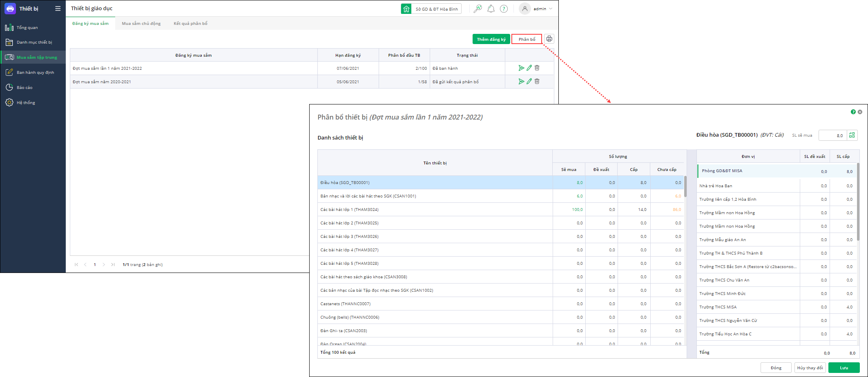Click 'Đợt mua sắm năm 2020-2021' row name
Image resolution: width=868 pixels, height=377 pixels.
point(102,82)
